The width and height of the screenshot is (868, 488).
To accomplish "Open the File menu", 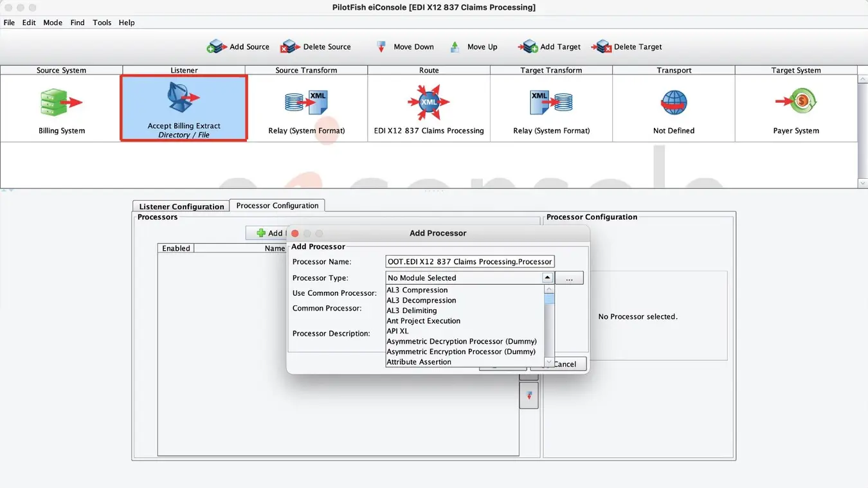I will [9, 23].
